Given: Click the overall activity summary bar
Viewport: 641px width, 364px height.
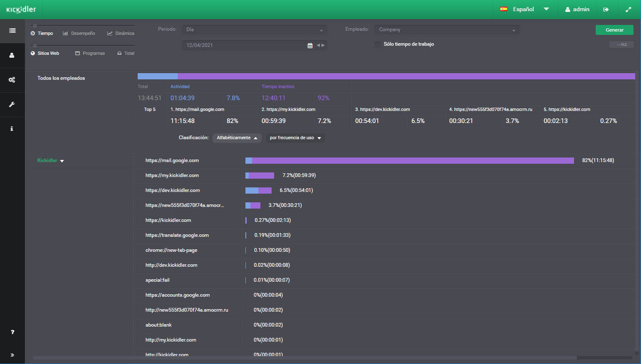Looking at the screenshot, I should [386, 76].
